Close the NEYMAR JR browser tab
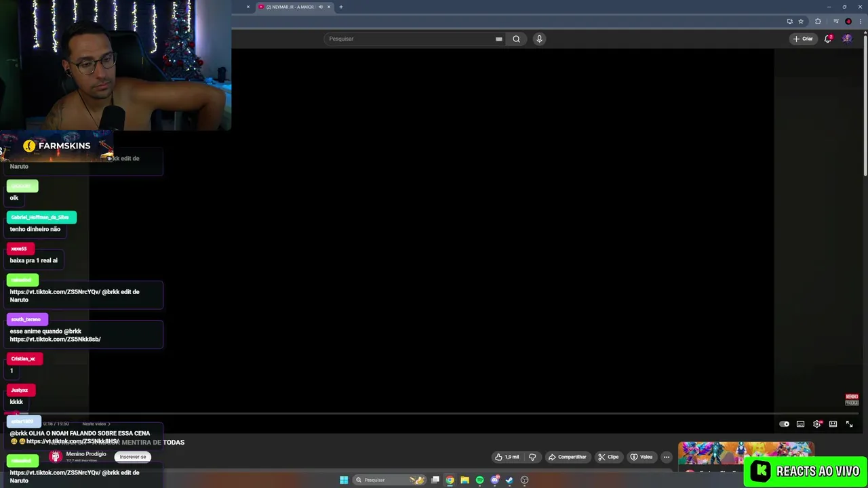Viewport: 868px width, 488px height. (329, 7)
